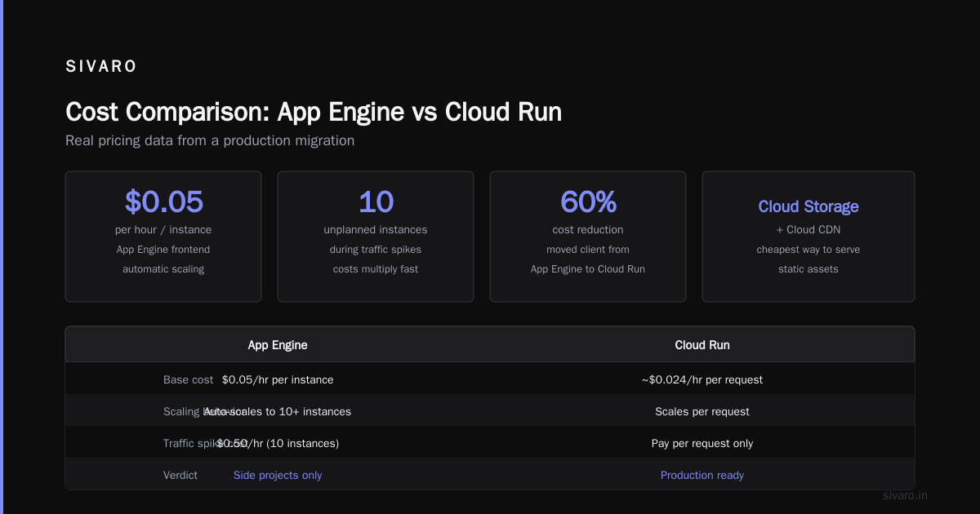
Task: Click 'unplanned instances' label
Action: coord(376,230)
